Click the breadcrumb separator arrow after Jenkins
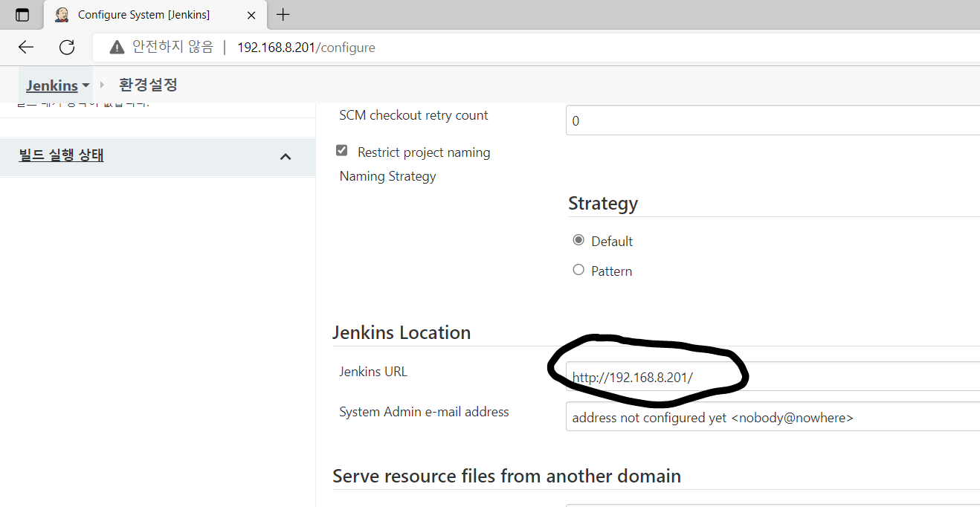The image size is (980, 507). pyautogui.click(x=103, y=85)
